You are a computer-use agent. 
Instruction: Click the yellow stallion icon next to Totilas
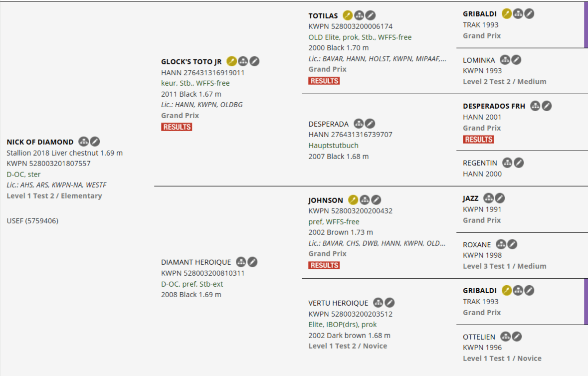point(348,15)
